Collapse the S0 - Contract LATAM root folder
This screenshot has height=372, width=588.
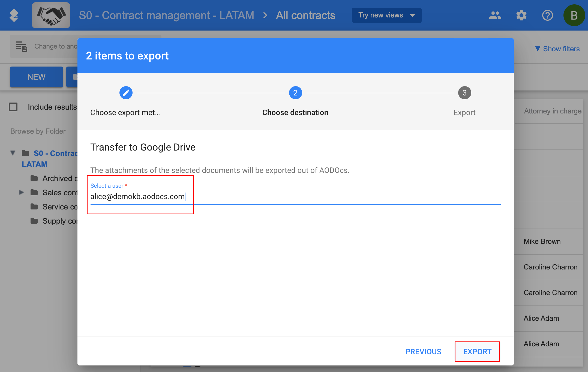coord(13,153)
